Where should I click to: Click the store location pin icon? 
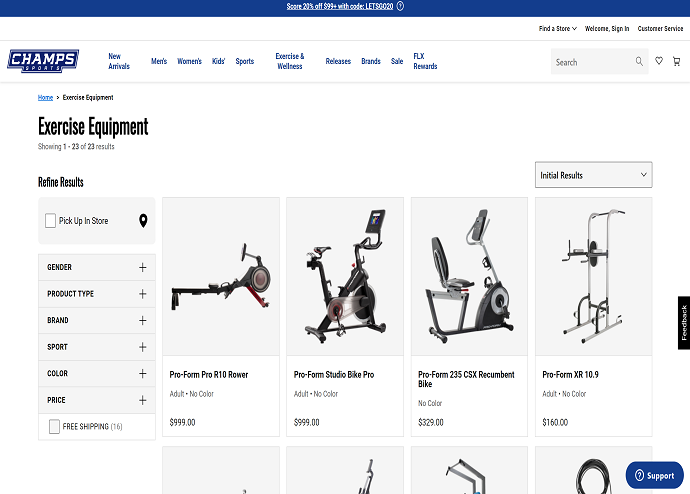pyautogui.click(x=143, y=220)
